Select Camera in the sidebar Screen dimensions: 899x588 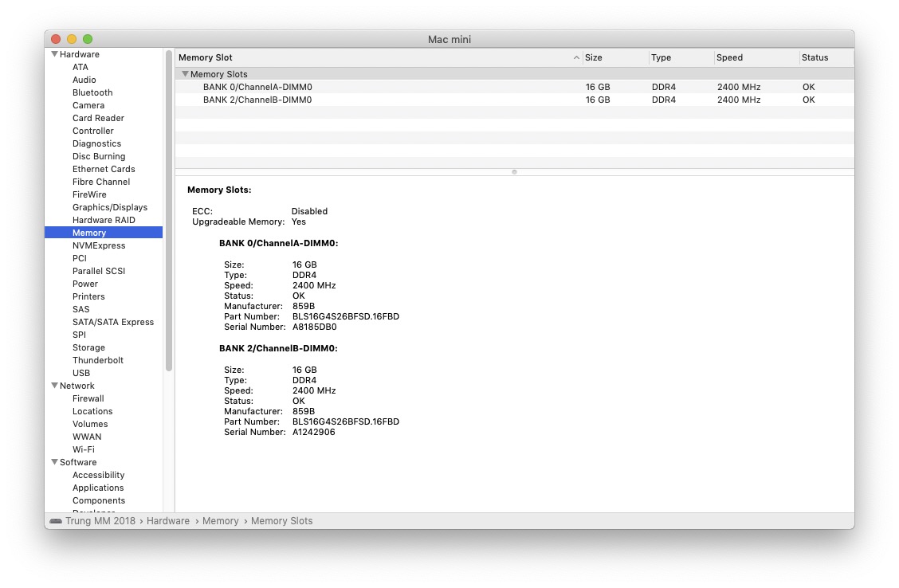pyautogui.click(x=88, y=105)
